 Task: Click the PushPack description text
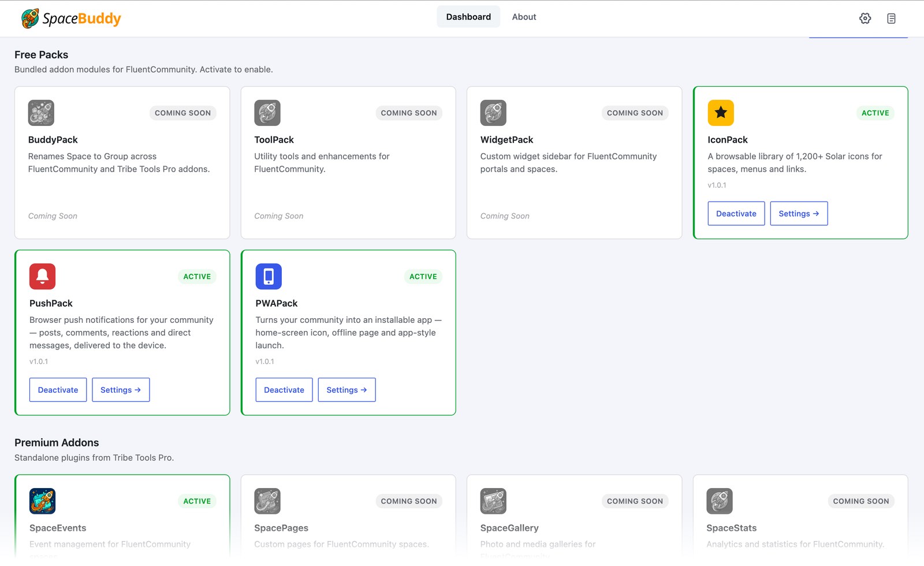[x=121, y=333]
